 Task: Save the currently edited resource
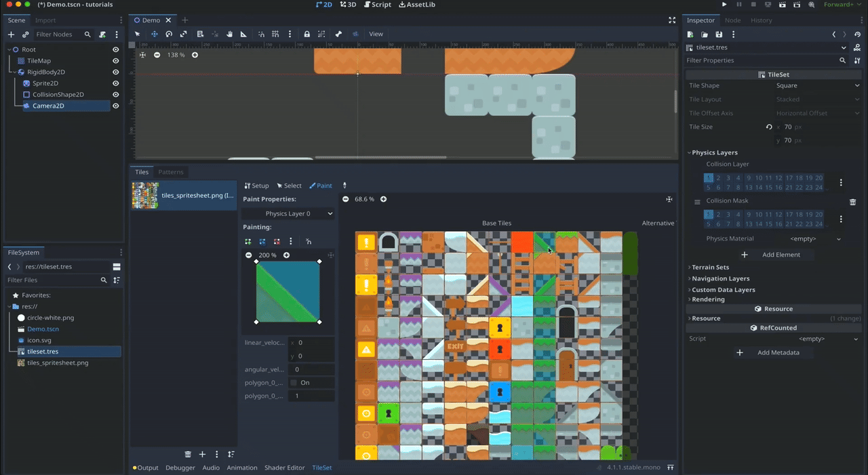[719, 34]
